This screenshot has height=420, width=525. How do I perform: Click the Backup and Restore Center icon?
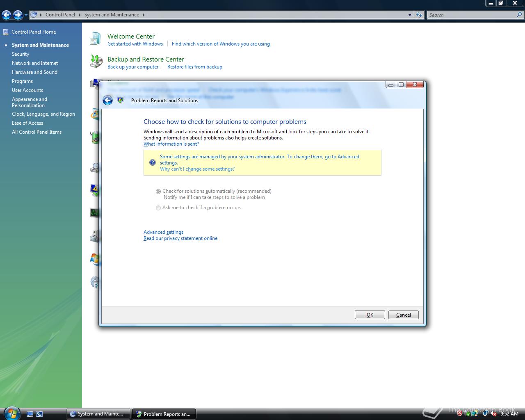point(96,62)
